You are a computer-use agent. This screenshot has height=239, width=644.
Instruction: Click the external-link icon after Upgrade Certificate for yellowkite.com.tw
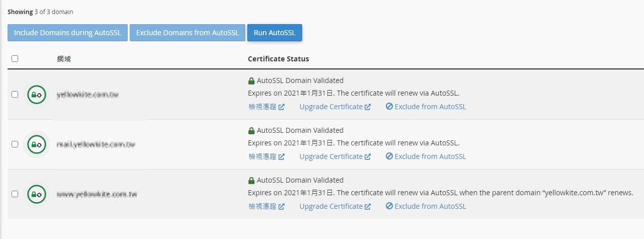point(368,107)
